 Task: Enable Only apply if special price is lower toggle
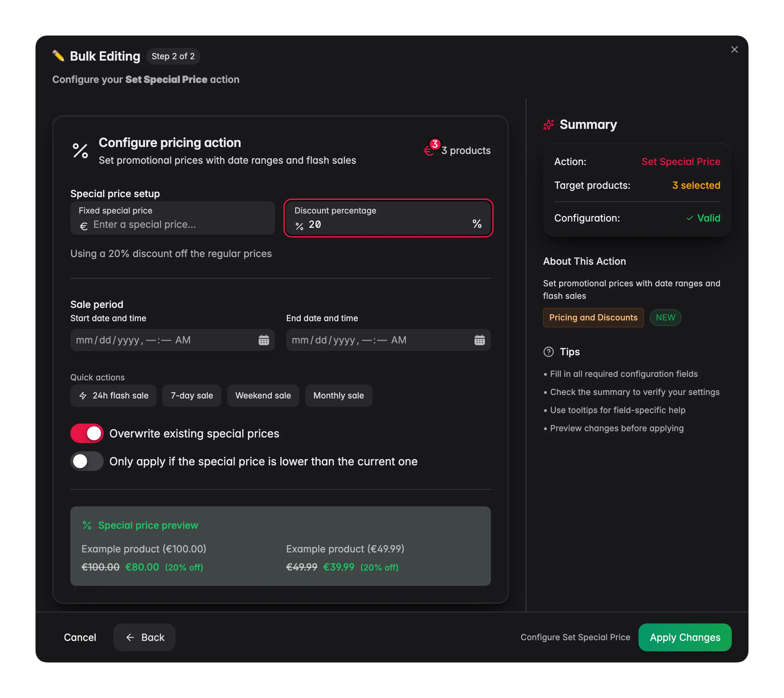pyautogui.click(x=87, y=461)
